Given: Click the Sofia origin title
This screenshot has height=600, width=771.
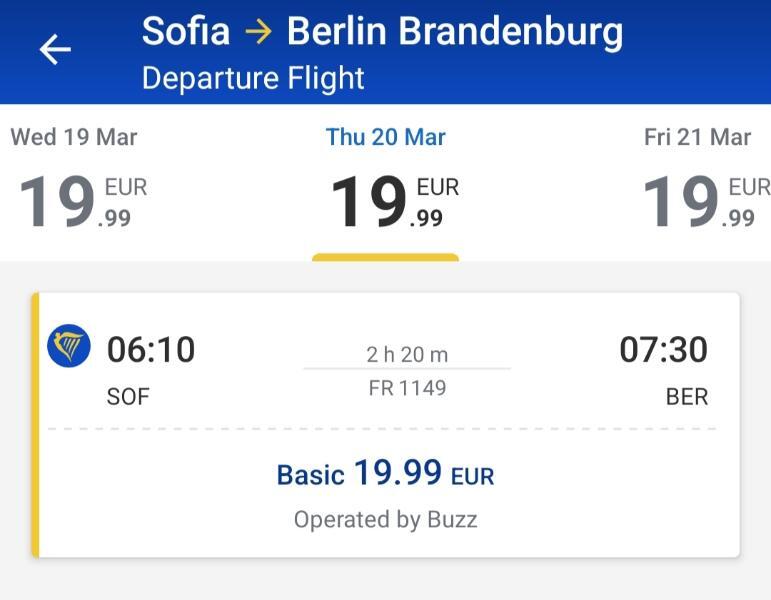Looking at the screenshot, I should point(186,31).
